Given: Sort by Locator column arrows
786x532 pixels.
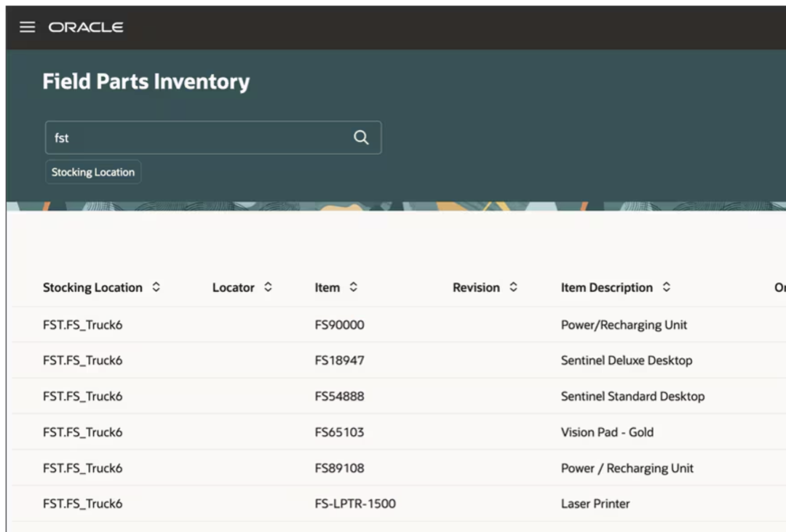Looking at the screenshot, I should click(268, 287).
